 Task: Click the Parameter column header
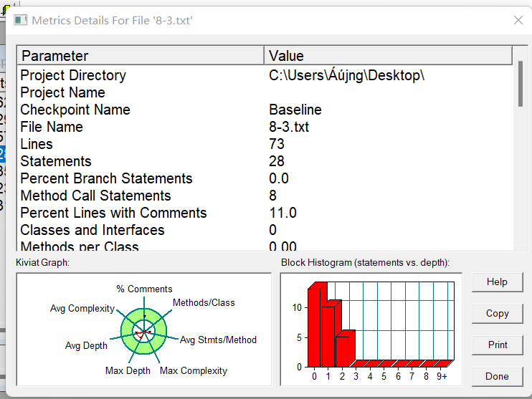141,56
